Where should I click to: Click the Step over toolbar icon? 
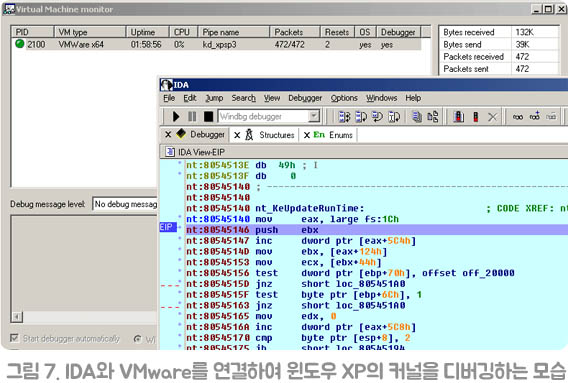point(361,117)
